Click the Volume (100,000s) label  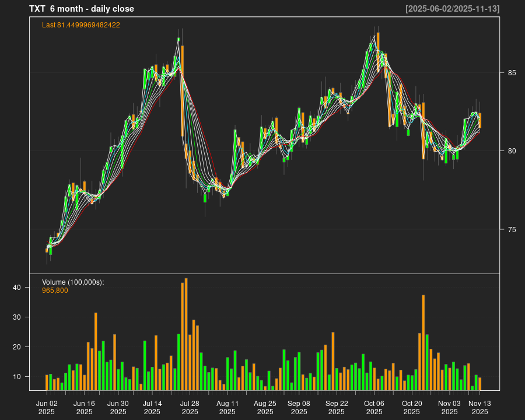[73, 282]
